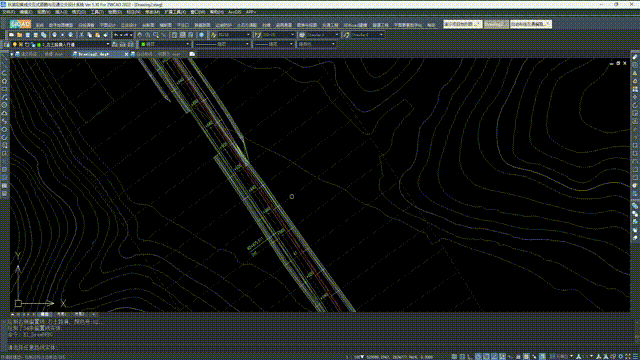Click the first white button beside the ribbon

pos(463,24)
